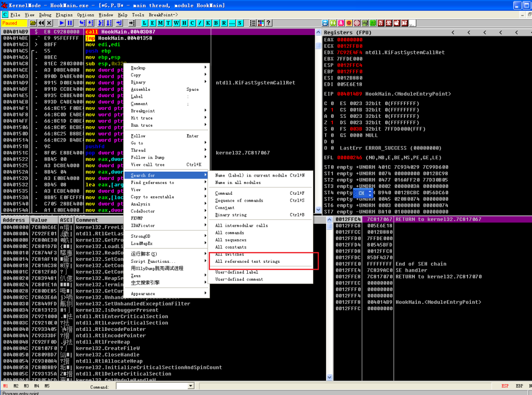Show executable modules with the E icon

pos(152,23)
